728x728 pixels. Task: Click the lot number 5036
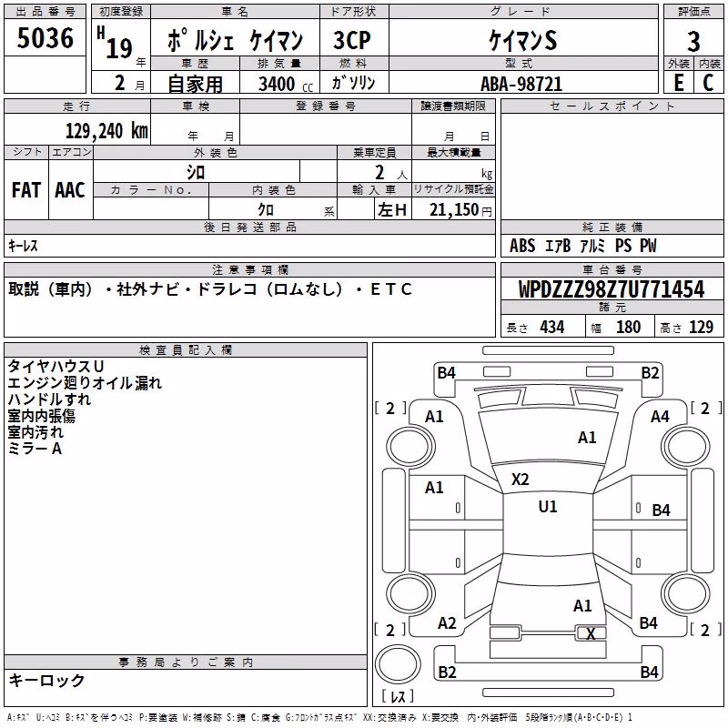pos(45,38)
